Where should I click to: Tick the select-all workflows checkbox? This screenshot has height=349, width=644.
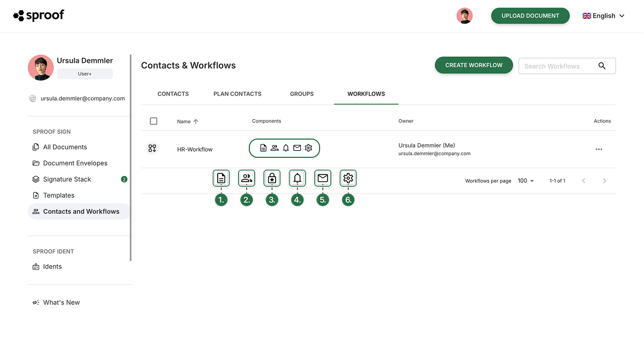153,121
